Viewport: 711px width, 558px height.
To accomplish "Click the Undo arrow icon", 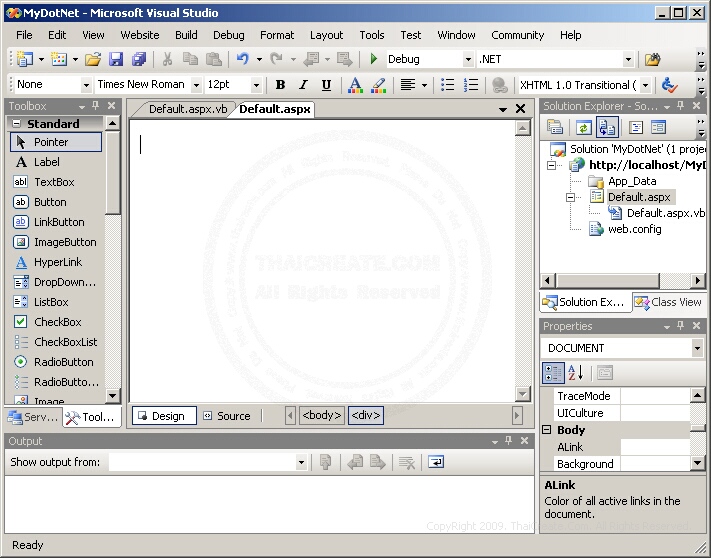I will pos(242,60).
